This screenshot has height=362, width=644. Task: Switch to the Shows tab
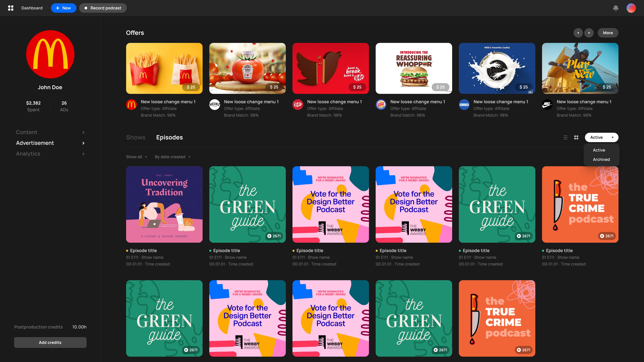click(x=136, y=137)
